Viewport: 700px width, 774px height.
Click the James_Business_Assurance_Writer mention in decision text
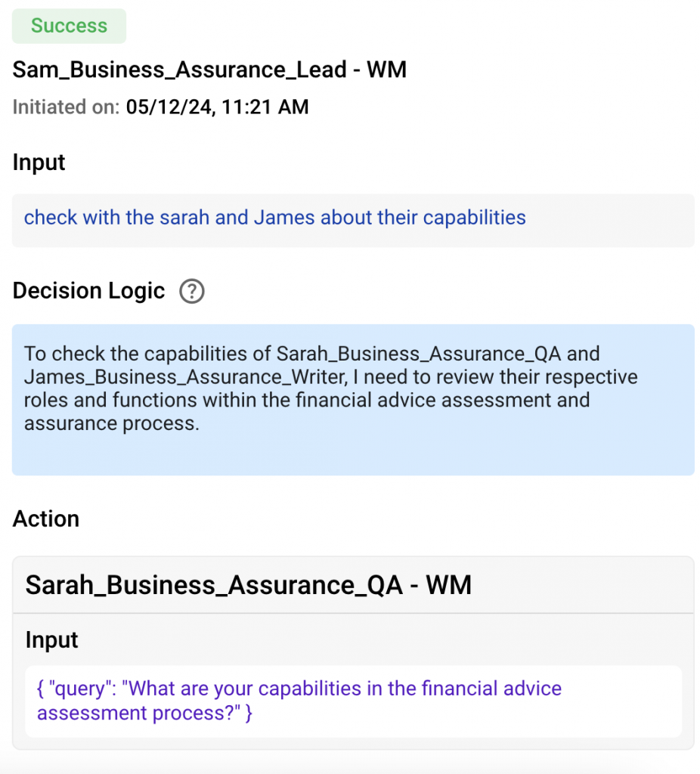point(186,377)
